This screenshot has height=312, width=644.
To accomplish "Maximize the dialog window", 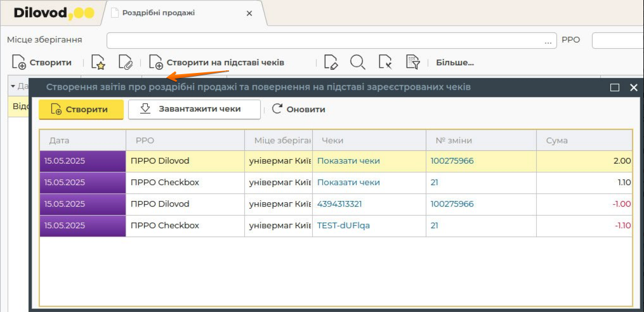I will 614,87.
